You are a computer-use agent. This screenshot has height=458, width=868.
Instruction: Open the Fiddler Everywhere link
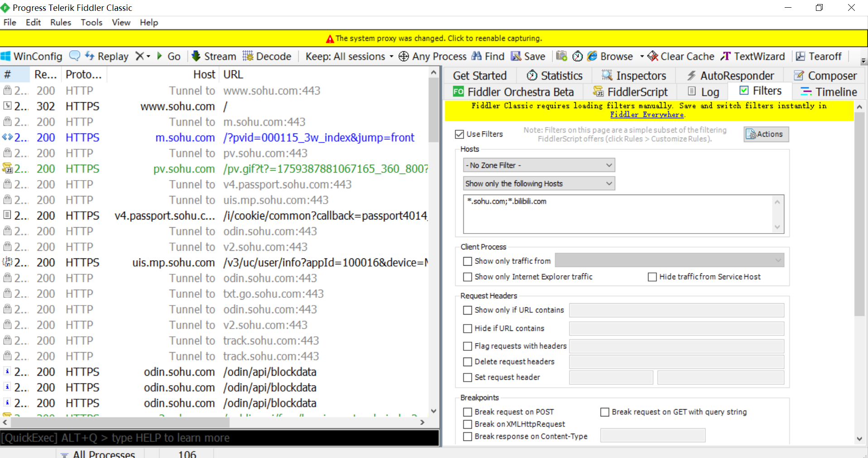pos(647,114)
